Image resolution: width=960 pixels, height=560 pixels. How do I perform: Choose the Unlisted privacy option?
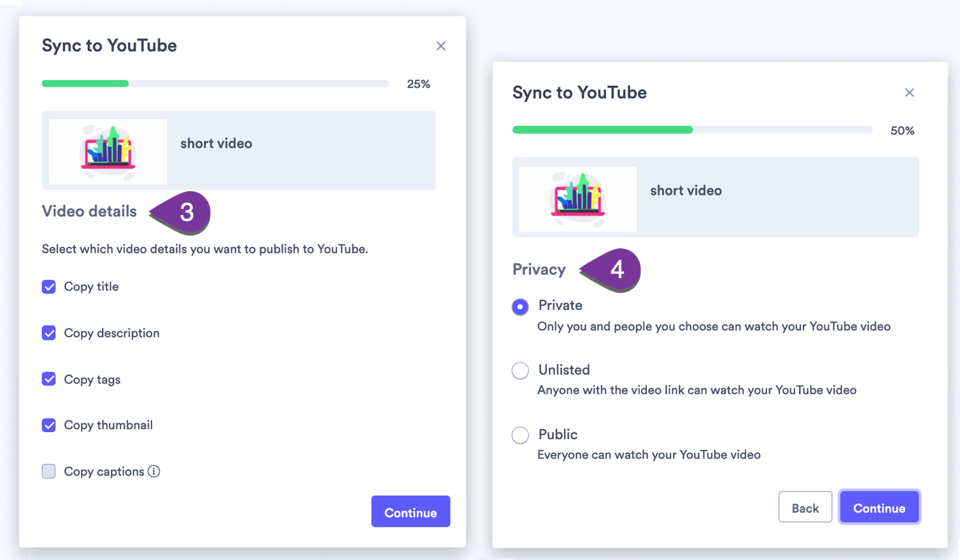(x=520, y=370)
